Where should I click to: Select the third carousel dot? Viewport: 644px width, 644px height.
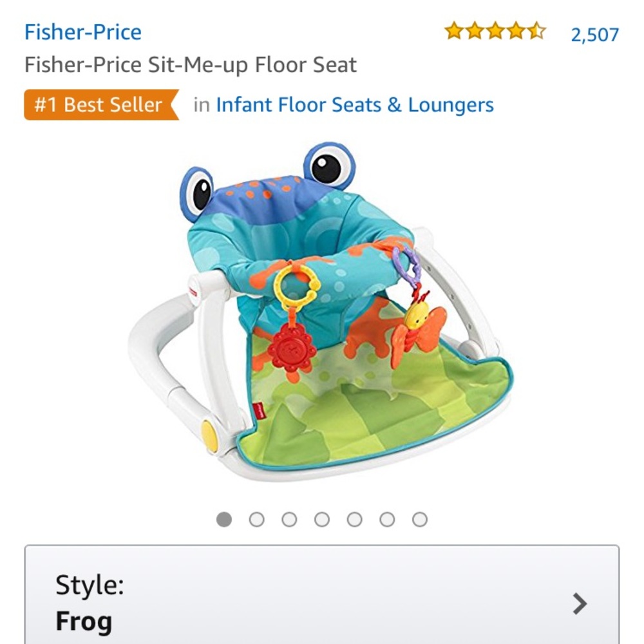point(290,518)
